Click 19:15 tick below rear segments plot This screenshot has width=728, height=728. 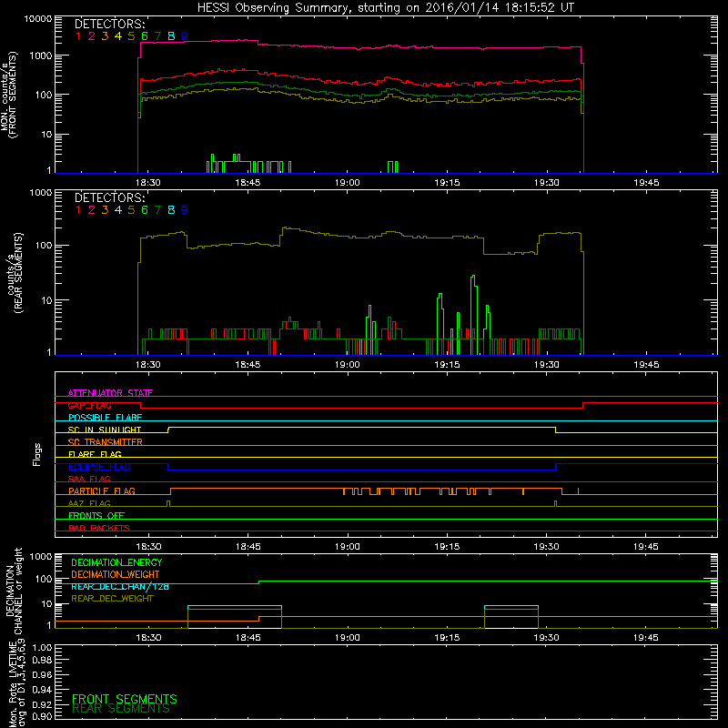[447, 365]
